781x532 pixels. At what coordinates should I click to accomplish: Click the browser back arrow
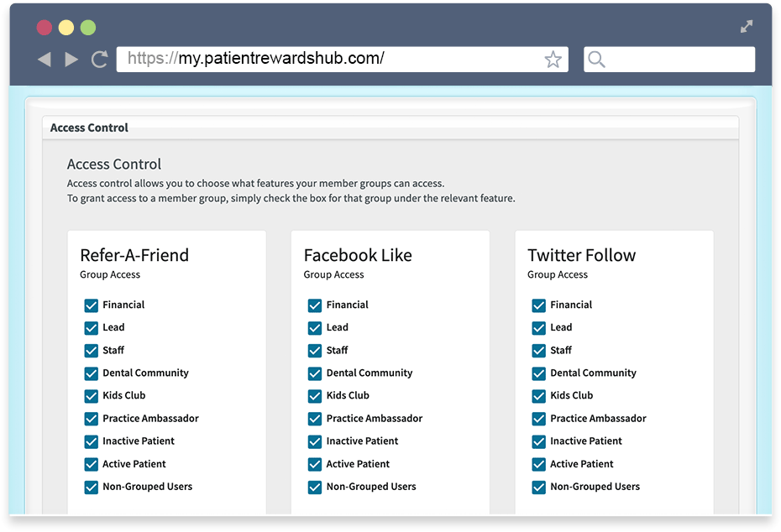click(x=45, y=60)
